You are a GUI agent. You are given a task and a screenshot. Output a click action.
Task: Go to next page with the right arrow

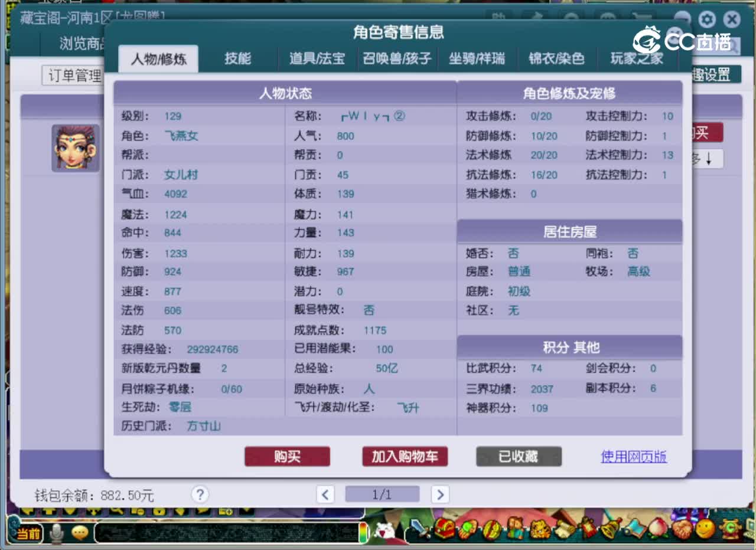pos(440,495)
